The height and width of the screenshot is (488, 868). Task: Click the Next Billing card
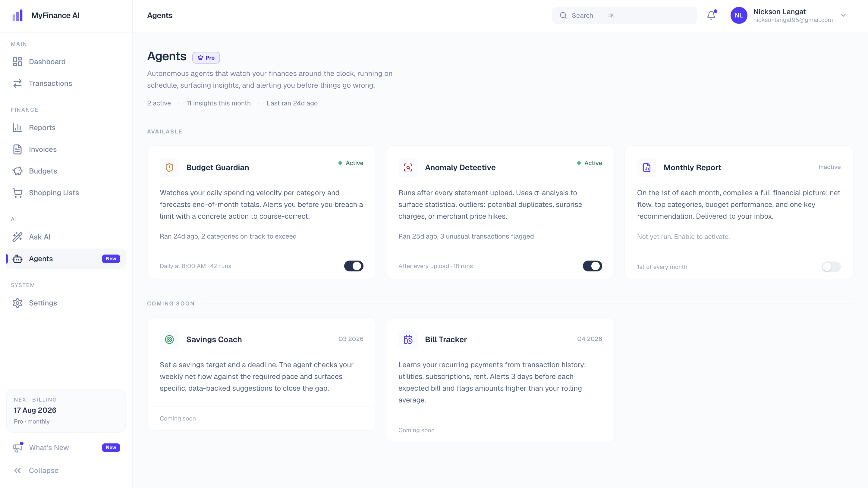[x=66, y=411]
